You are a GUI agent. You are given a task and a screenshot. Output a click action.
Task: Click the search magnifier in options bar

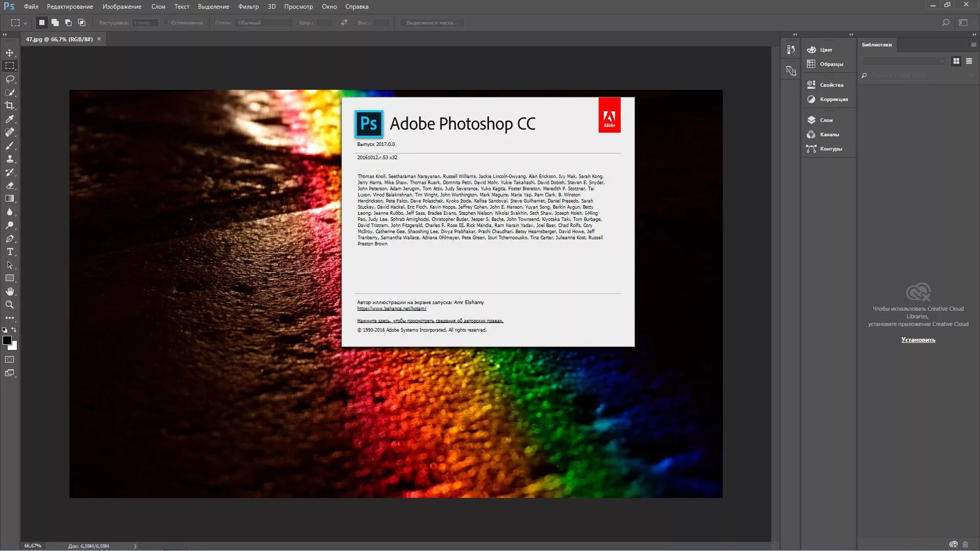pos(945,22)
